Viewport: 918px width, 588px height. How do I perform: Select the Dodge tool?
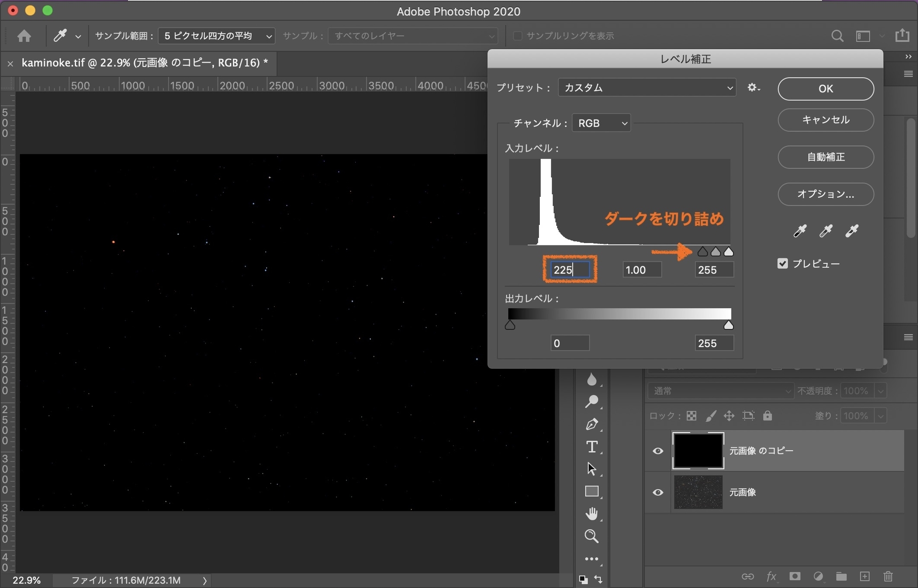[592, 401]
